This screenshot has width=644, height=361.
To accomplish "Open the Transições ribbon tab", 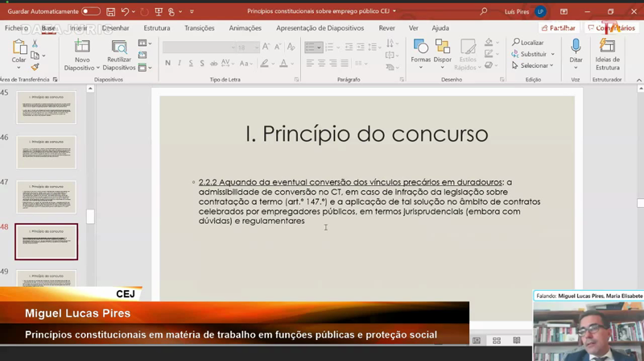I will [x=199, y=28].
